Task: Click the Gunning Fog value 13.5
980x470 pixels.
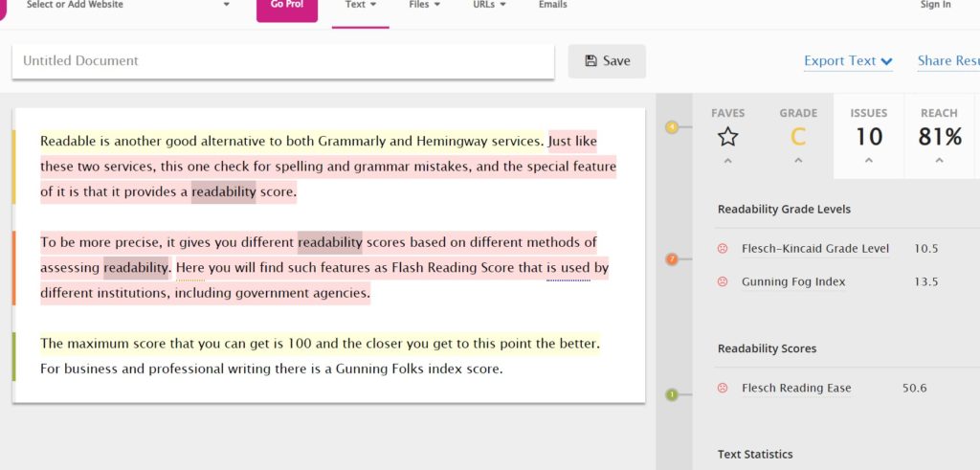Action: (x=926, y=281)
